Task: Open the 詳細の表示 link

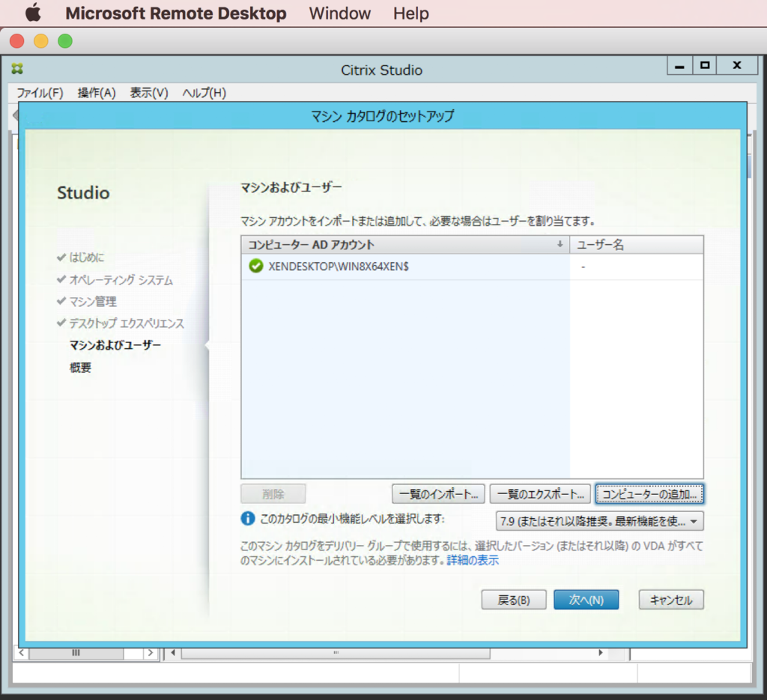Action: click(473, 560)
